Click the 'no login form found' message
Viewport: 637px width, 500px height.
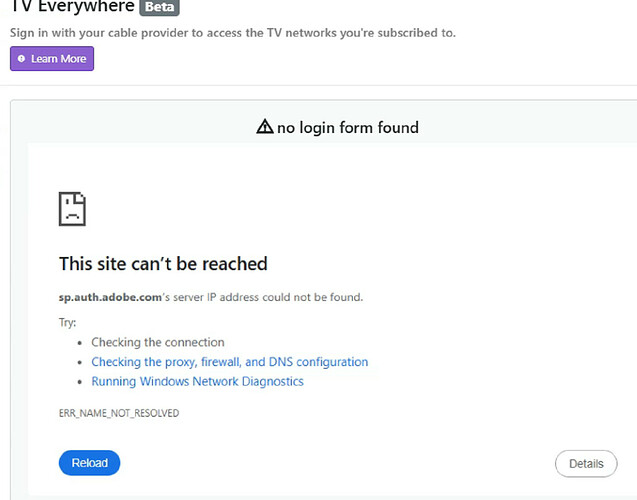pos(347,127)
